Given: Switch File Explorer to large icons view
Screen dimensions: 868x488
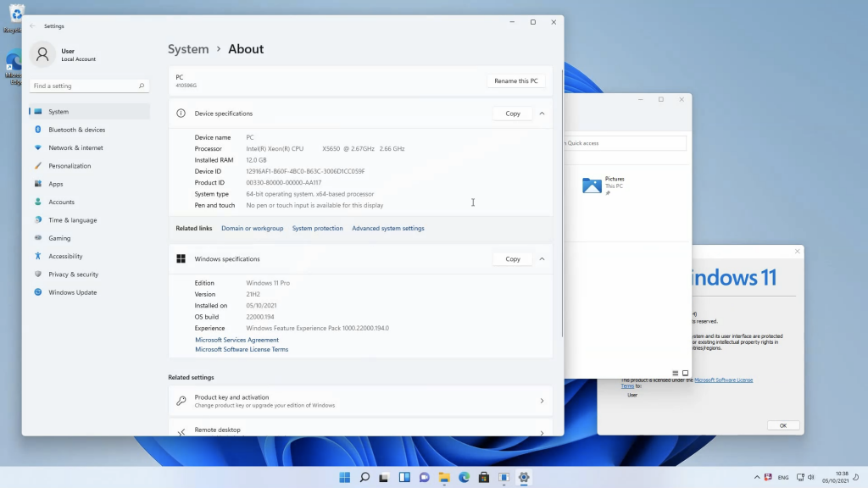Looking at the screenshot, I should (685, 374).
